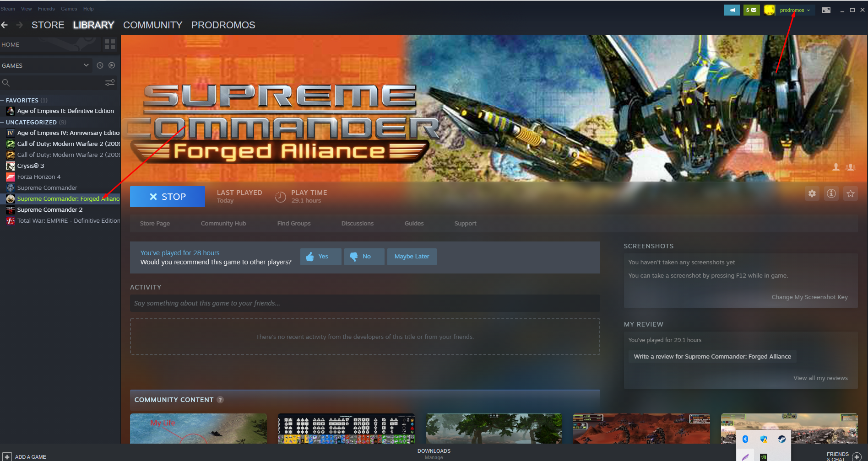The image size is (868, 461).
Task: Open the View menu
Action: click(27, 9)
